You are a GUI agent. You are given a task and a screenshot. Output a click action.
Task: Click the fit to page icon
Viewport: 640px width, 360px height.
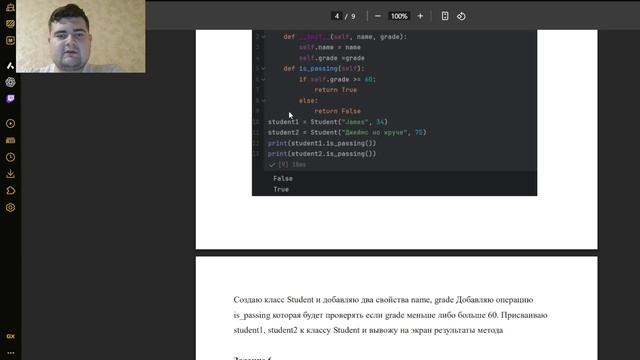tap(445, 16)
